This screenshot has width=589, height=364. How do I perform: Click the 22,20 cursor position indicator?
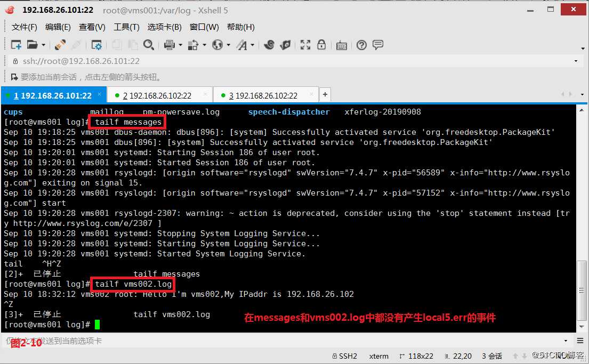pos(458,356)
